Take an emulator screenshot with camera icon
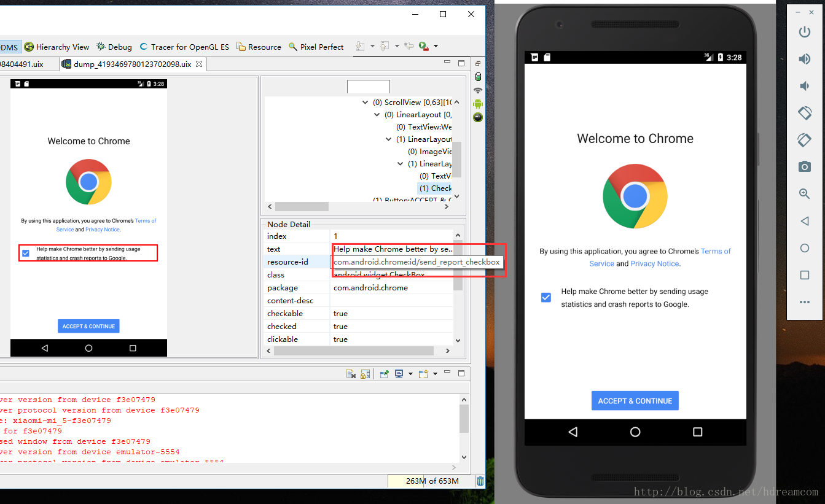This screenshot has width=825, height=504. click(804, 167)
